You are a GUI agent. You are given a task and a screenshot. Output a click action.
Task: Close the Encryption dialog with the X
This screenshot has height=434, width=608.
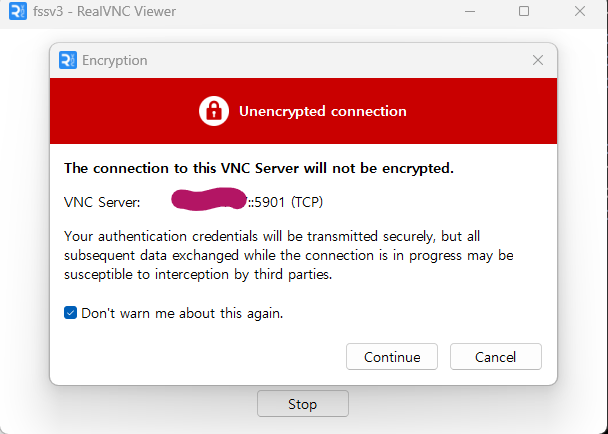538,60
